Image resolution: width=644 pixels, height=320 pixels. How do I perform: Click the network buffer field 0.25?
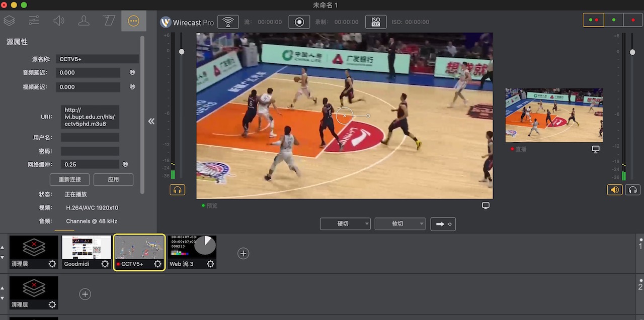click(x=90, y=164)
